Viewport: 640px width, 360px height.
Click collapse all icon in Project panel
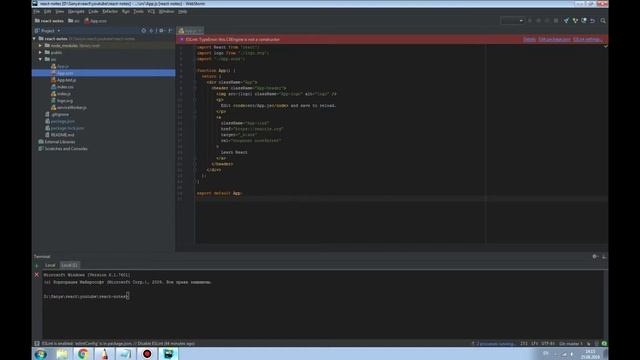151,31
